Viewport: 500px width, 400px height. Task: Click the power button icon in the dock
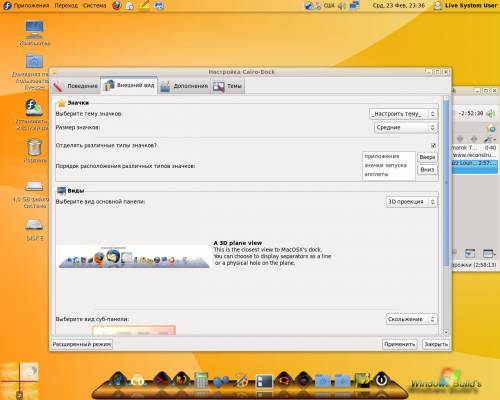[x=382, y=379]
